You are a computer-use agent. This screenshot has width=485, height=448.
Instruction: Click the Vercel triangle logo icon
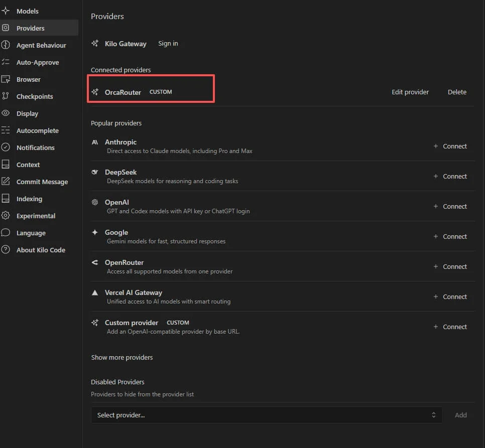pyautogui.click(x=95, y=292)
